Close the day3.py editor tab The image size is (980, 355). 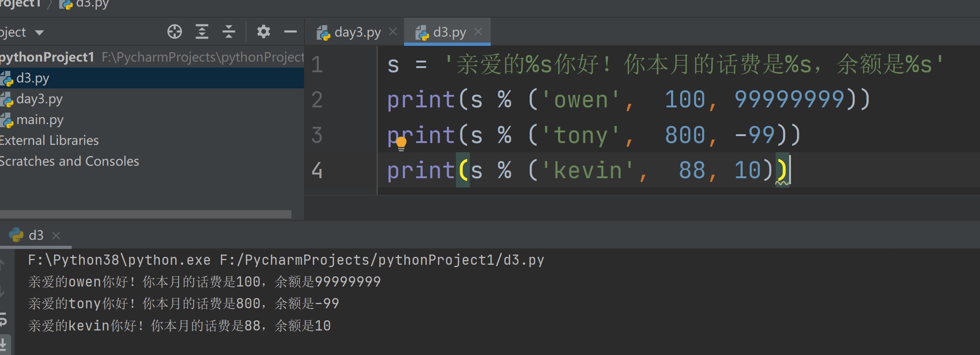pyautogui.click(x=393, y=32)
